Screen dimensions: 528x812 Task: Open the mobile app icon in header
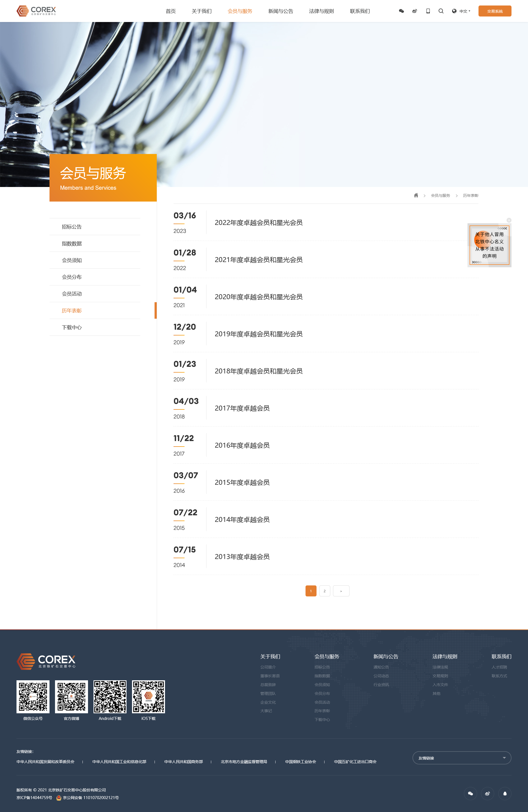tap(428, 11)
